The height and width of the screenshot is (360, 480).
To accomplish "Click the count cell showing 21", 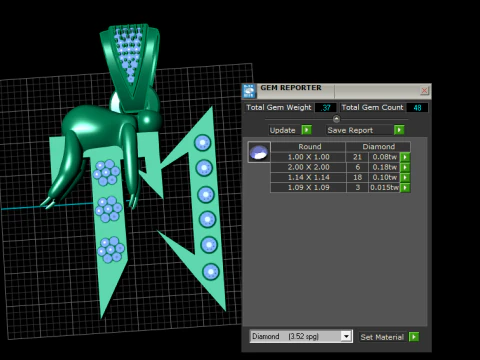I will coord(357,157).
